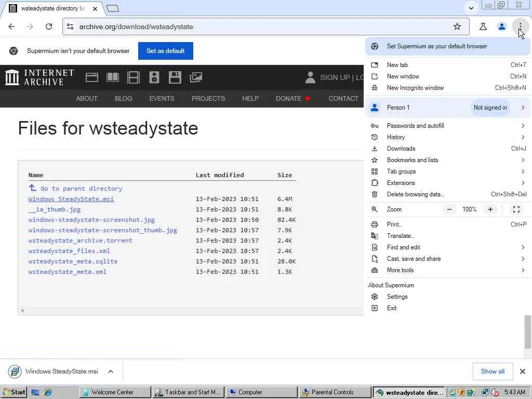Bookmark this page with star icon
This screenshot has width=532, height=399.
pyautogui.click(x=457, y=26)
